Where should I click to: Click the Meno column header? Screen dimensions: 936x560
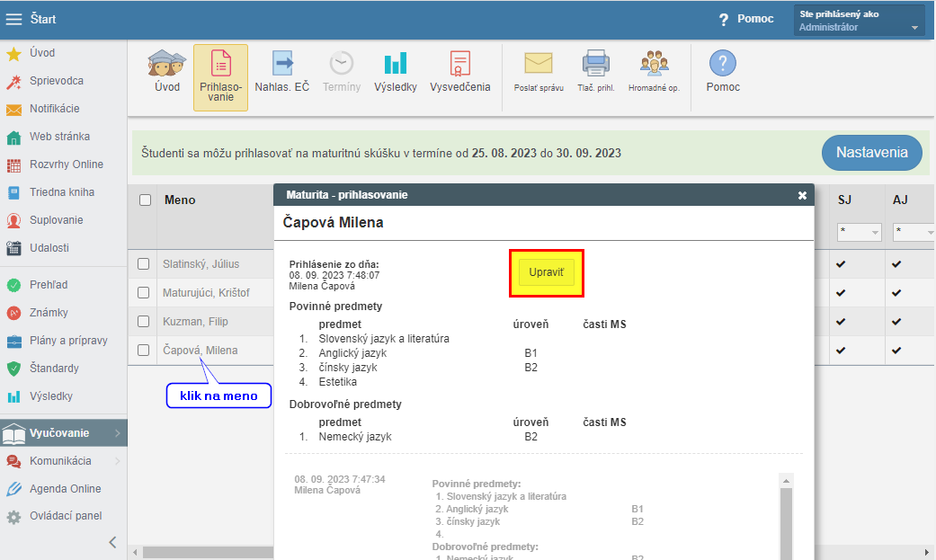(180, 200)
